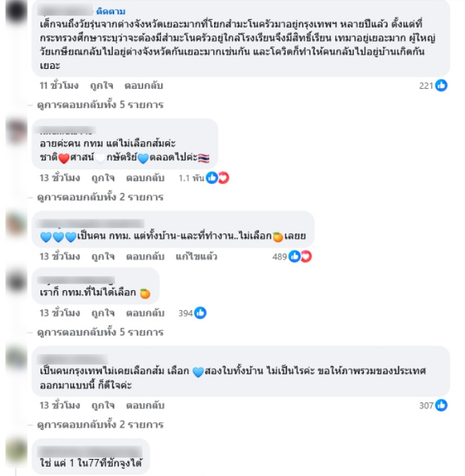Image resolution: width=465 pixels, height=476 pixels.
Task: Expand 2 replies under the ชาติ ศาสน์ กษัตริย์ comment
Action: [x=100, y=197]
